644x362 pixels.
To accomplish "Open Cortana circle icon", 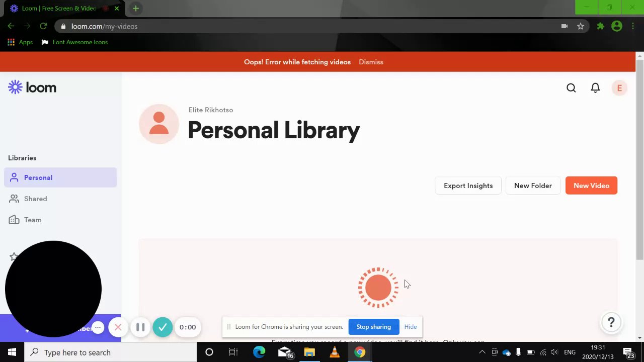I will tap(209, 352).
